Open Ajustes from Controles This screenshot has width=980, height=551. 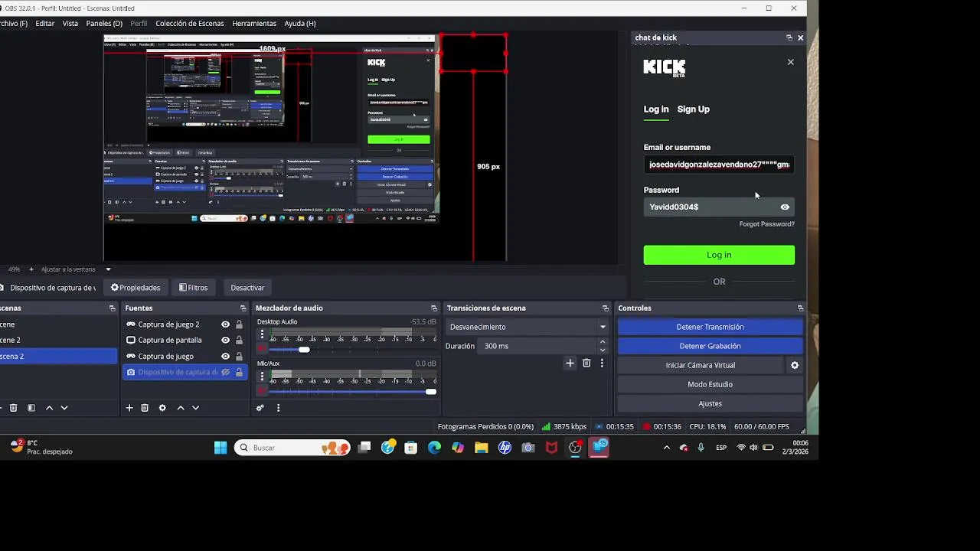tap(710, 403)
